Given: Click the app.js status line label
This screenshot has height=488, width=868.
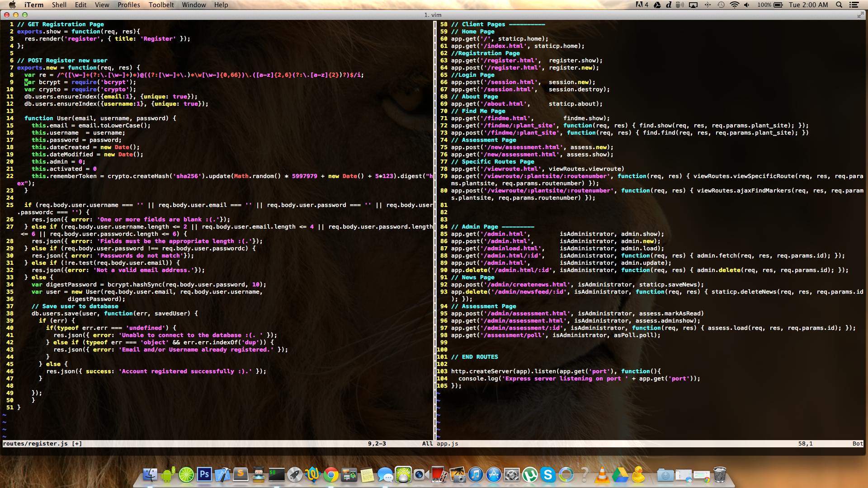Looking at the screenshot, I should coord(448,444).
